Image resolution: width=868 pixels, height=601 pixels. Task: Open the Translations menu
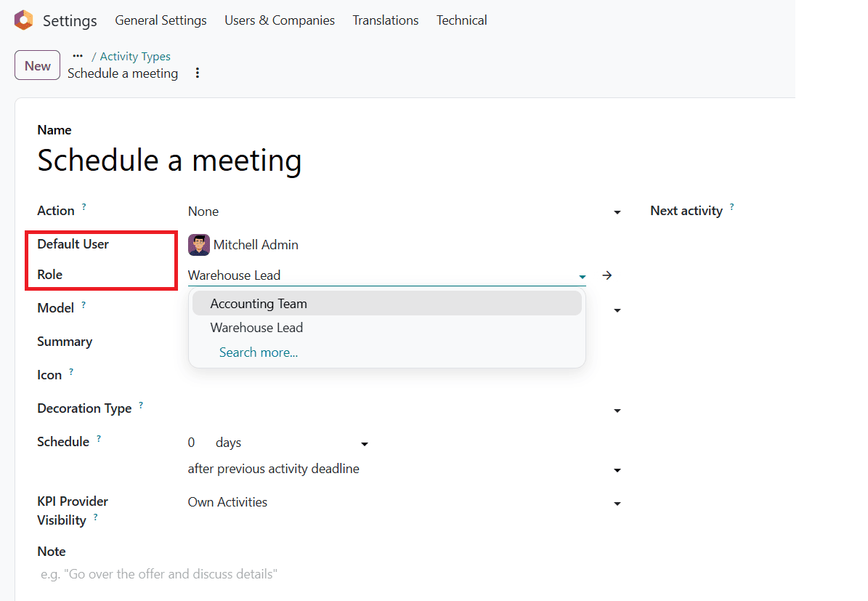tap(385, 20)
